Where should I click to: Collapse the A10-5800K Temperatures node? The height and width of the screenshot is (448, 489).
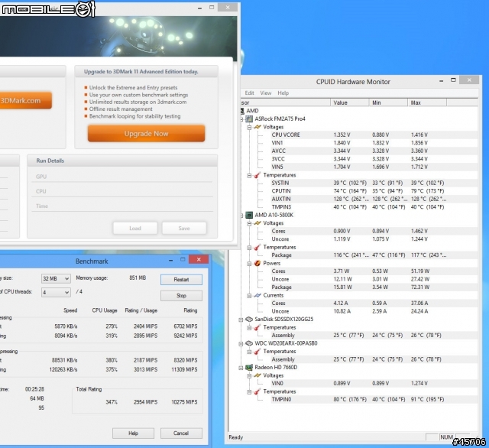click(x=249, y=248)
